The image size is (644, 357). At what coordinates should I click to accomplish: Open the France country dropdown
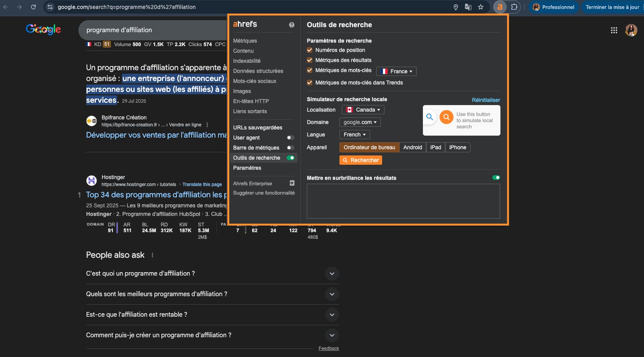[396, 71]
